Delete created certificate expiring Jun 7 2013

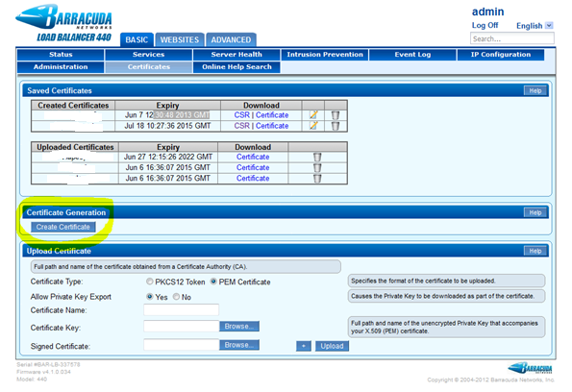tap(336, 115)
